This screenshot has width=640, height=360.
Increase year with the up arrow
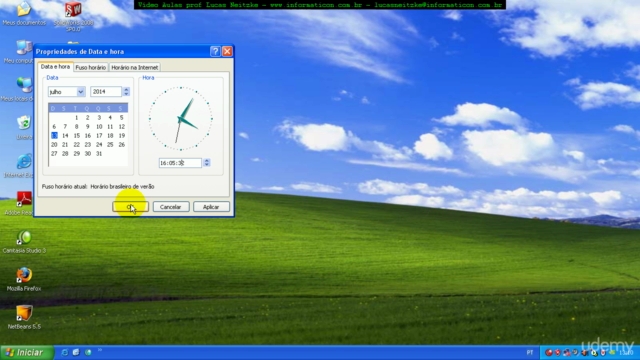(x=126, y=89)
